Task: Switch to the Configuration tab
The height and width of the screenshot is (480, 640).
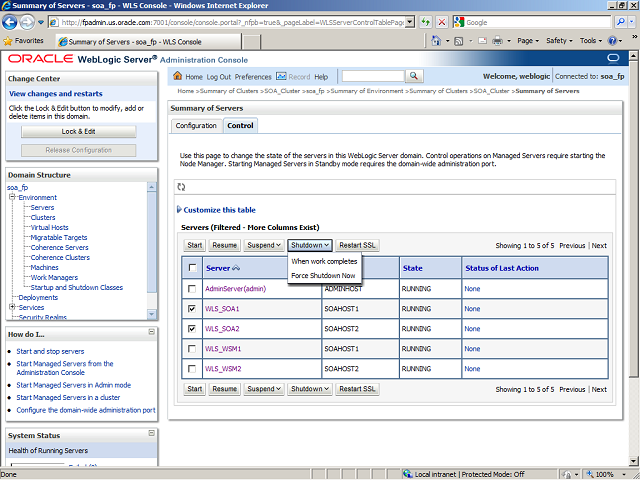Action: pos(196,126)
